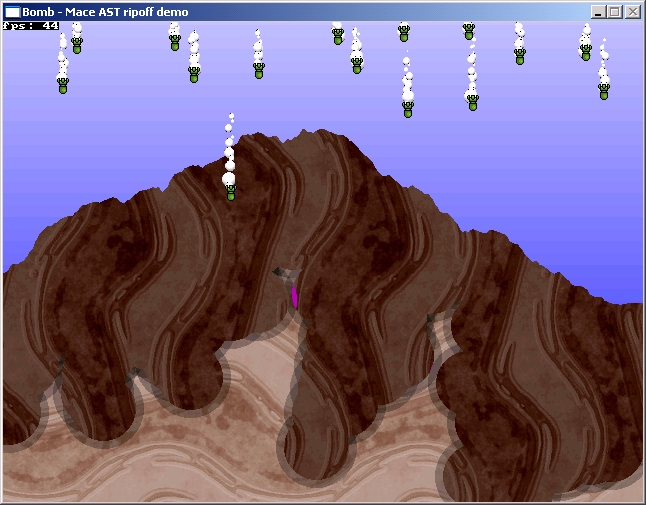The image size is (646, 505).
Task: Click the 'Bomb - Mace AST ripoff demo' title
Action: (x=105, y=12)
